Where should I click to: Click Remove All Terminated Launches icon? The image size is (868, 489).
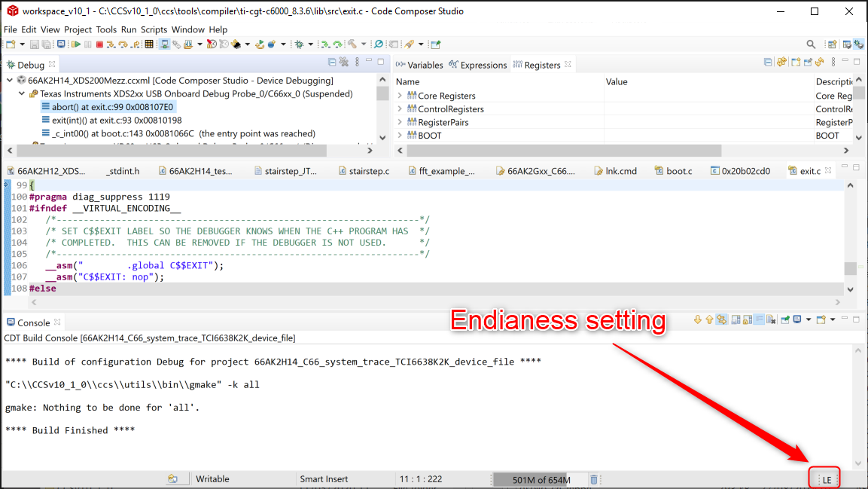[x=344, y=62]
